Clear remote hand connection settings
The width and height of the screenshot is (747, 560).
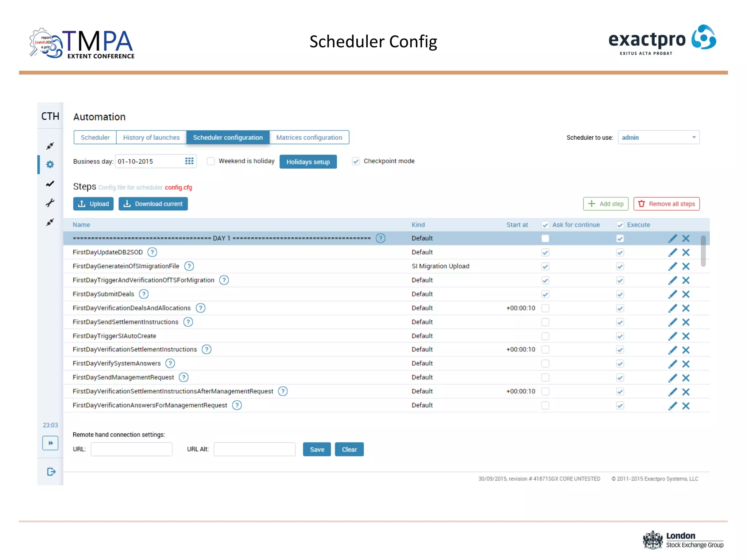[349, 450]
